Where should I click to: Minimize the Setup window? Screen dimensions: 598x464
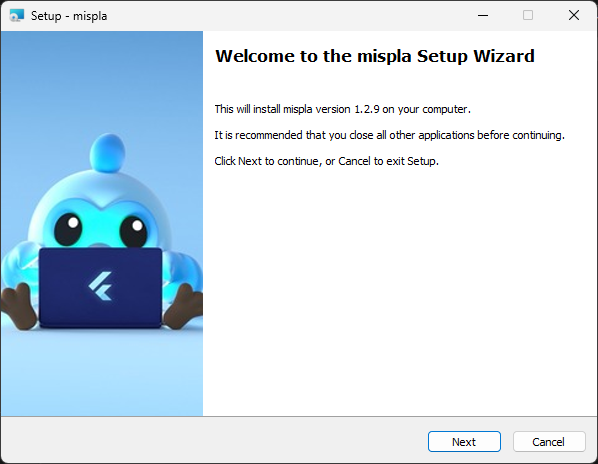tap(483, 16)
